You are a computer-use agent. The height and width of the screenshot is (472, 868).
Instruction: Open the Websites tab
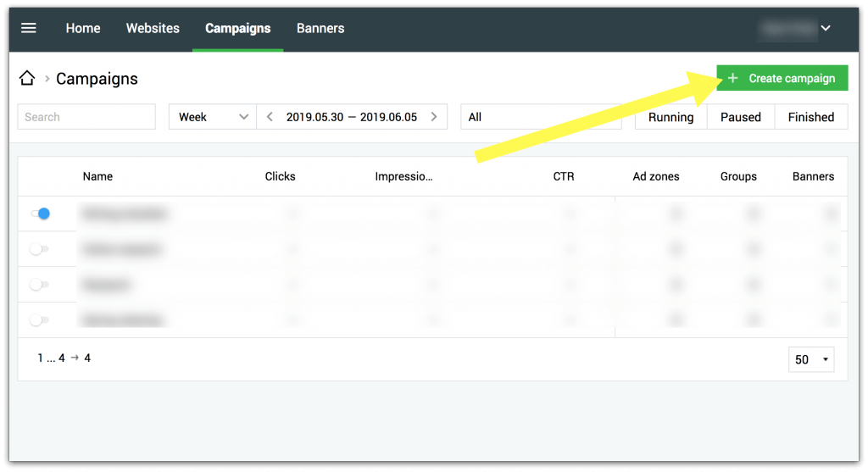[153, 28]
